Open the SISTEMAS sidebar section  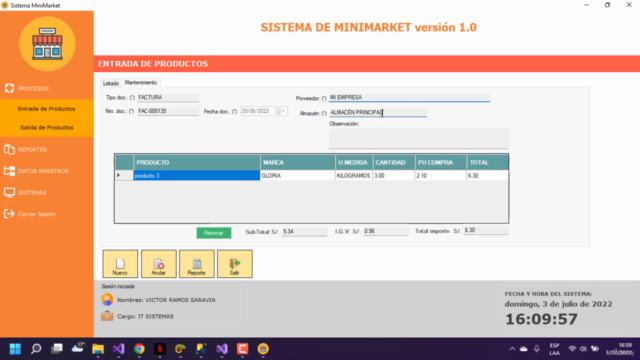pyautogui.click(x=25, y=193)
